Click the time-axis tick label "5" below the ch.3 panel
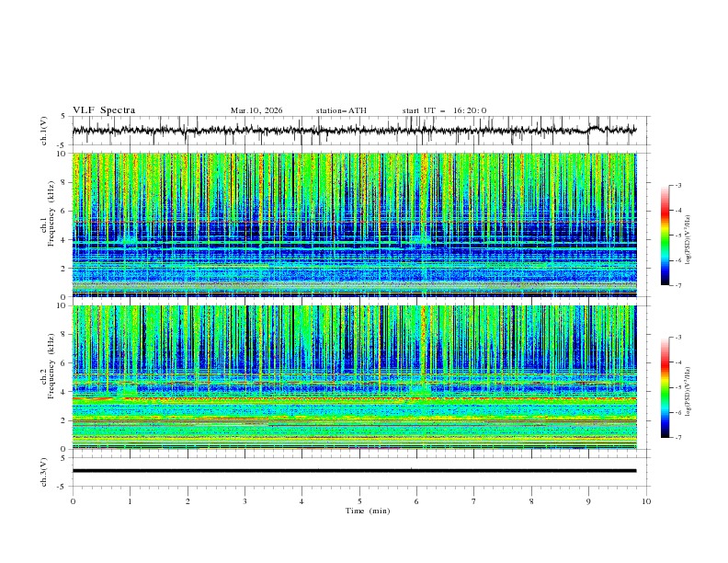Viewport: 728px width, 563px height. click(x=359, y=501)
